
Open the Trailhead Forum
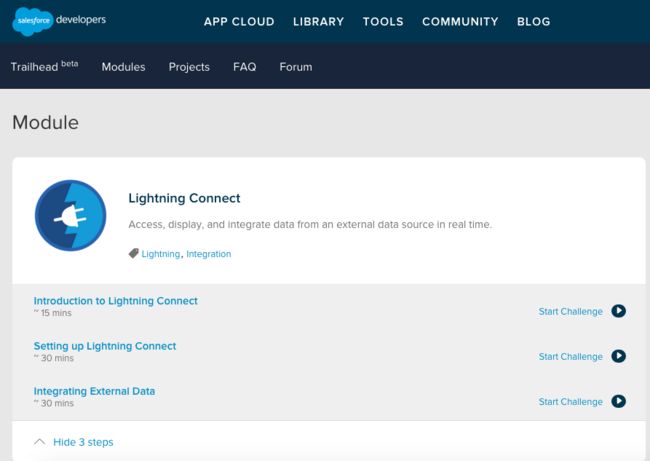(x=296, y=67)
